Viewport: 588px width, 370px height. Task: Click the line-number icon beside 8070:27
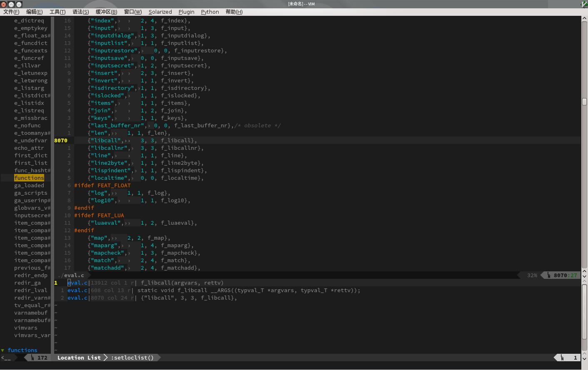point(549,276)
